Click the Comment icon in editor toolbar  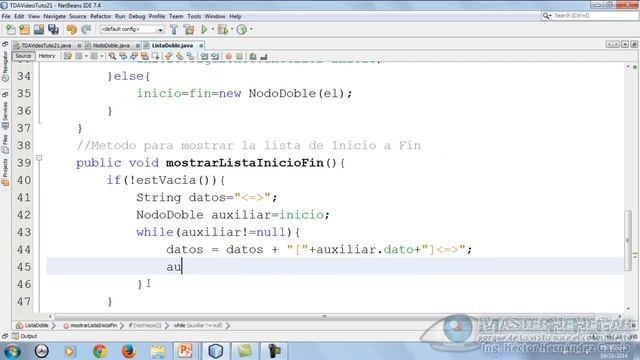pyautogui.click(x=253, y=56)
